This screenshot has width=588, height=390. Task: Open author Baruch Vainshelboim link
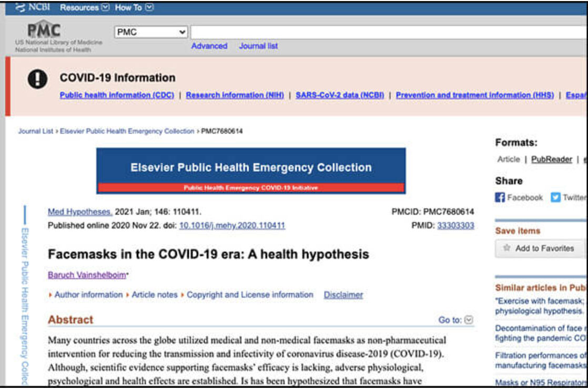click(x=87, y=275)
